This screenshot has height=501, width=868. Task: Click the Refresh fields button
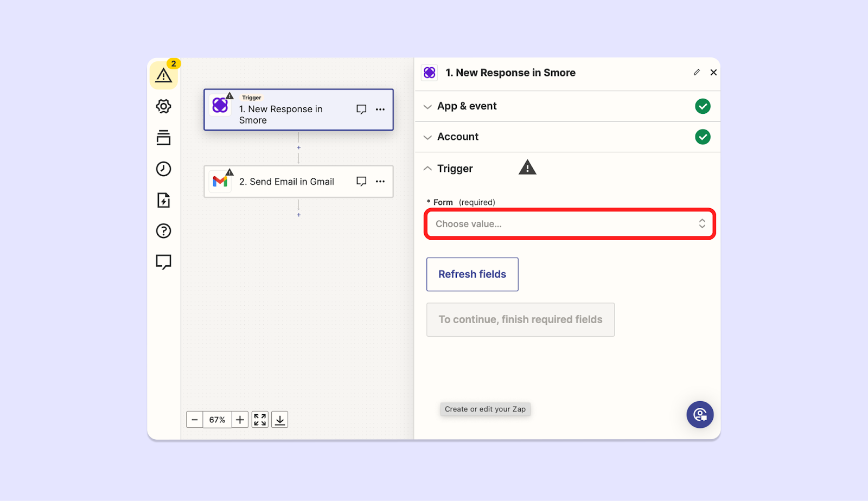pos(472,274)
